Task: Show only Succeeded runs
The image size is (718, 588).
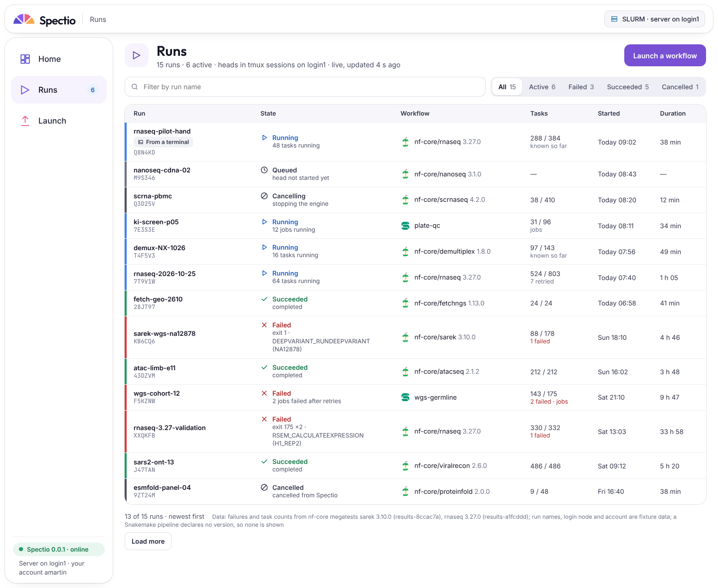Action: [x=628, y=87]
